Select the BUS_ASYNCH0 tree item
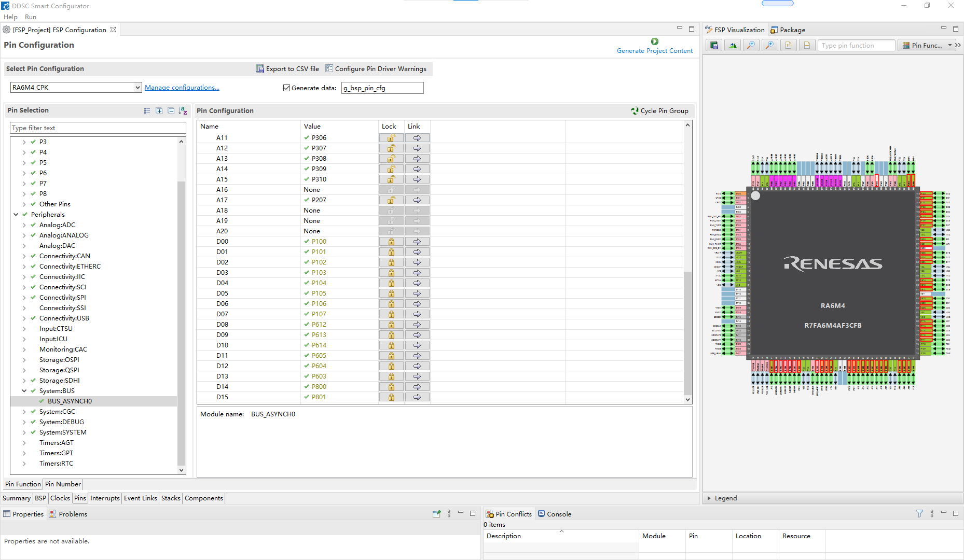 click(70, 401)
